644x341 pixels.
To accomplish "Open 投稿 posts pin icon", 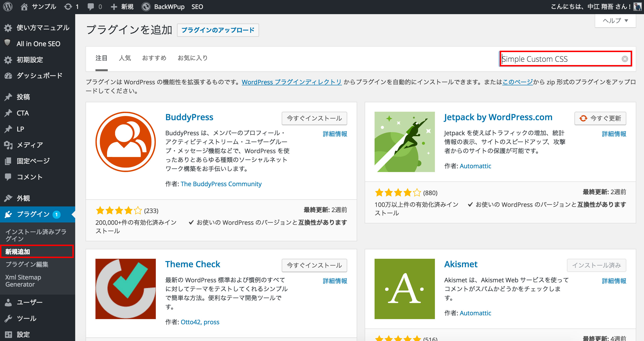I will [x=8, y=97].
